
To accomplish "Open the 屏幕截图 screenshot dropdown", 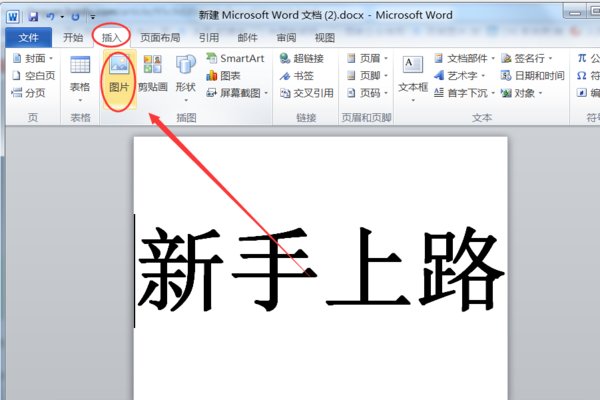I will [x=237, y=93].
